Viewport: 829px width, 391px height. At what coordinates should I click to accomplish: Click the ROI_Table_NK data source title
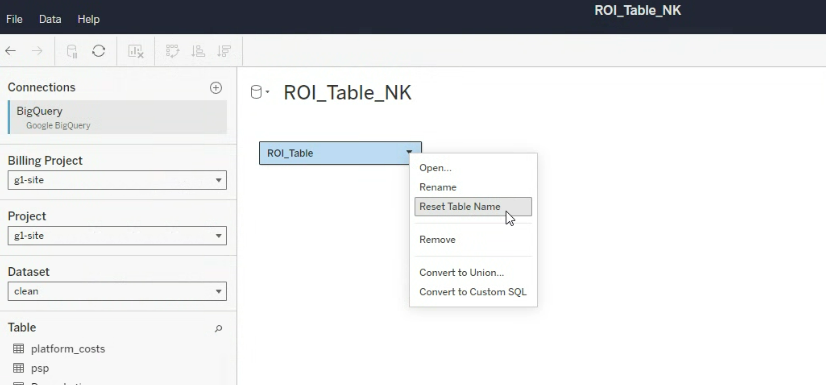coord(347,93)
